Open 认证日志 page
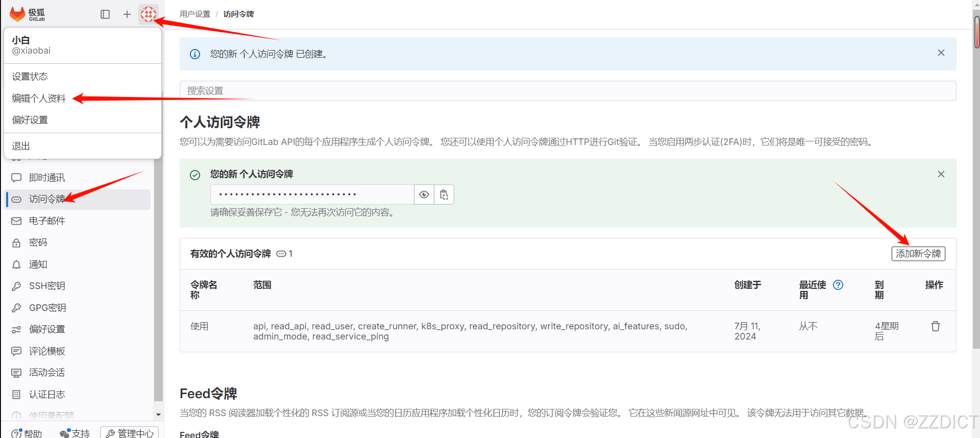Image resolution: width=980 pixels, height=438 pixels. (x=79, y=395)
